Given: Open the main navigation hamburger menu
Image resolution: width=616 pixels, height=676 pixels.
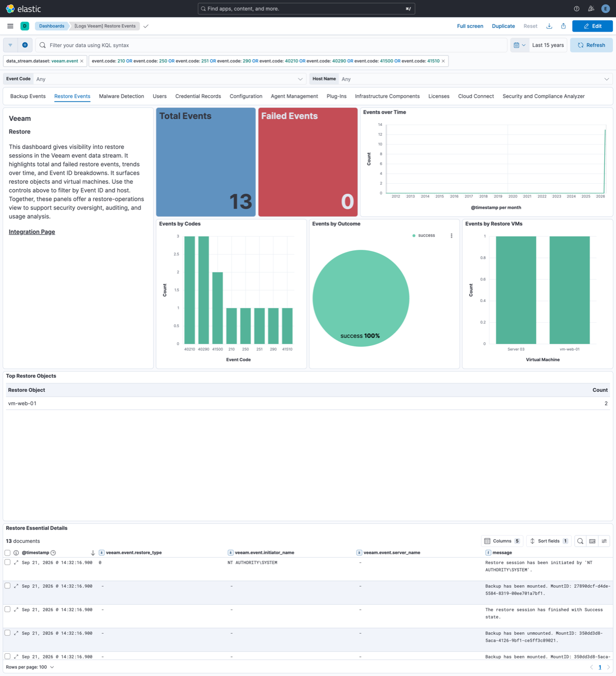Looking at the screenshot, I should pos(10,26).
